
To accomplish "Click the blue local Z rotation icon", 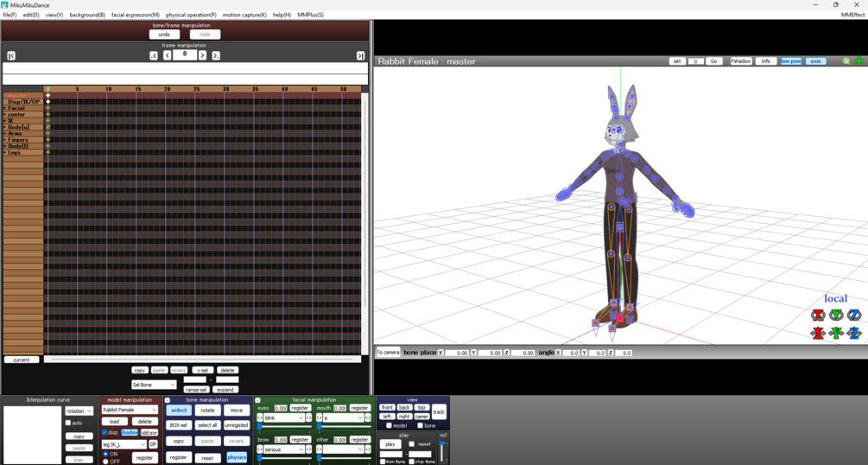I will click(x=854, y=315).
